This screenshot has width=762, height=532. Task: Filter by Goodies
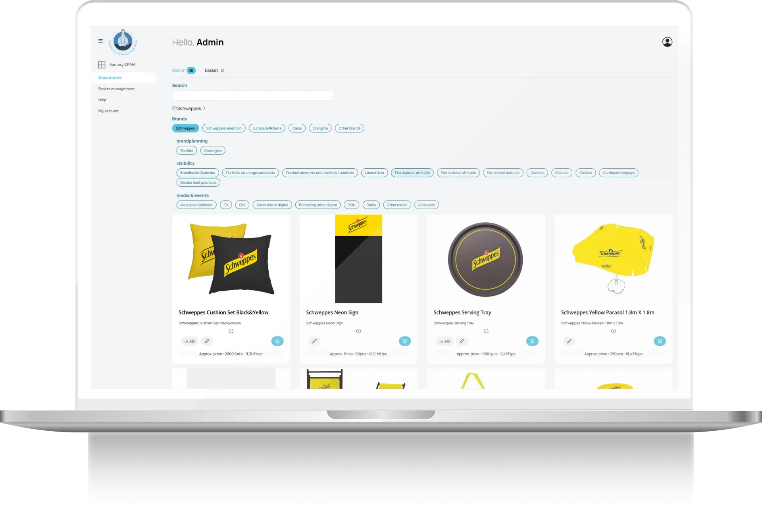537,173
